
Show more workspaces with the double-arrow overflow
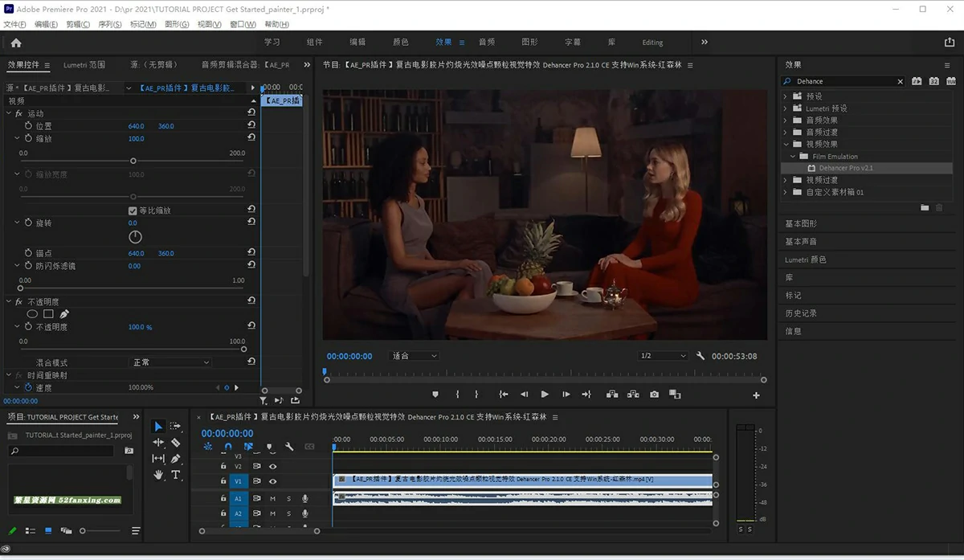(705, 43)
